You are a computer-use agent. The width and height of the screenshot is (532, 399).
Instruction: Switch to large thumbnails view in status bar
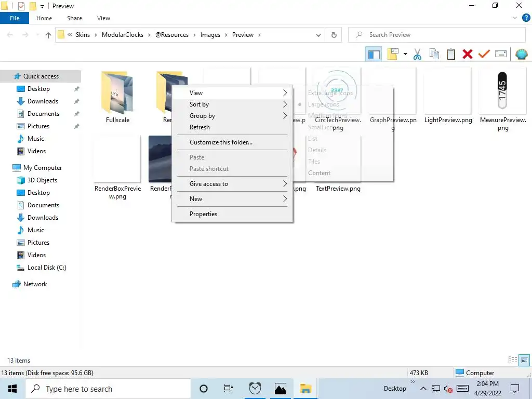point(524,360)
